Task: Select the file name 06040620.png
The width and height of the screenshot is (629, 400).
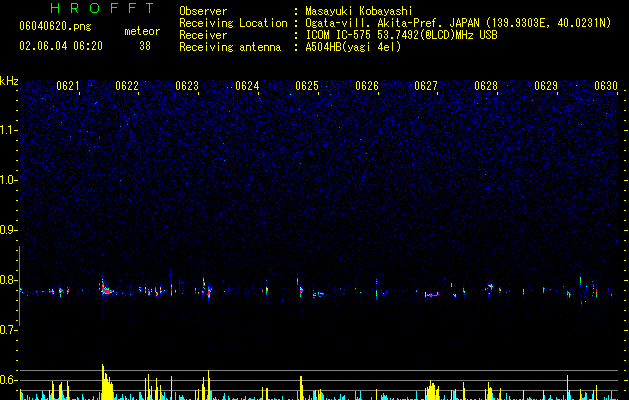Action: [x=55, y=27]
